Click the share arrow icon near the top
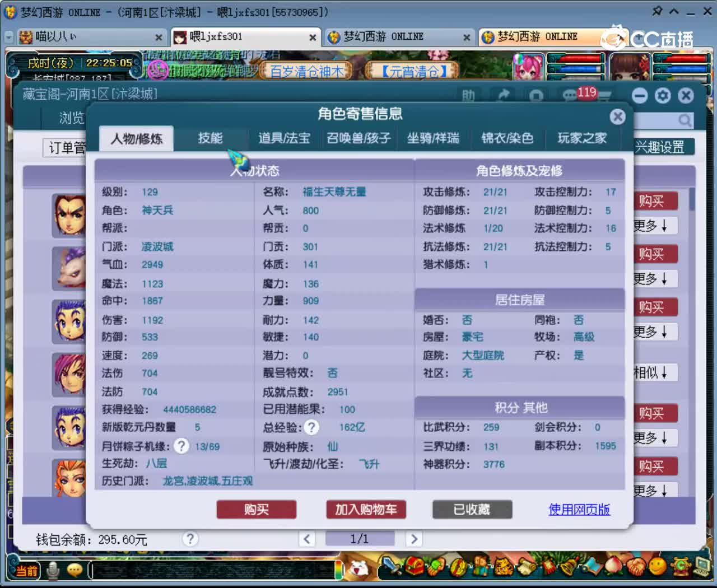The height and width of the screenshot is (588, 717). click(502, 95)
